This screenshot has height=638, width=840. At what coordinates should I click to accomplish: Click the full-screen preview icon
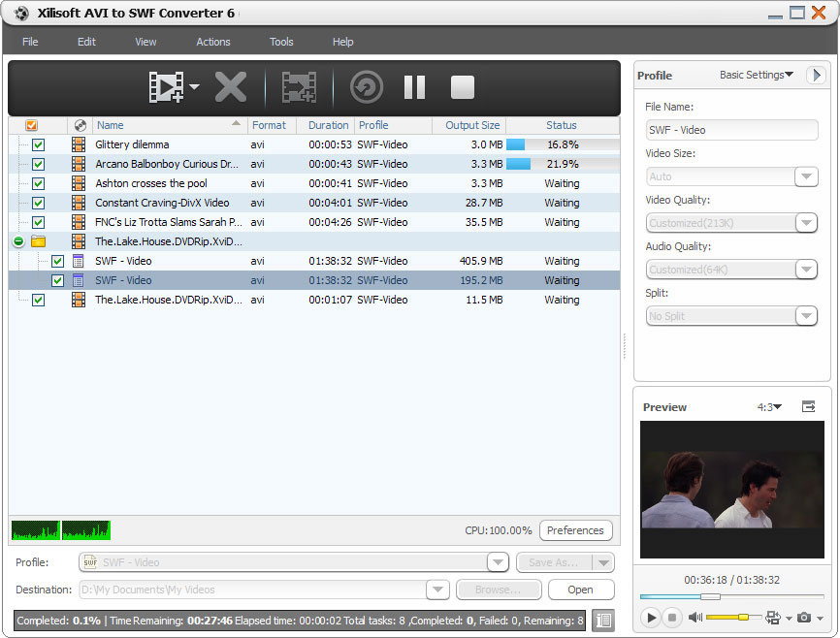tap(809, 407)
